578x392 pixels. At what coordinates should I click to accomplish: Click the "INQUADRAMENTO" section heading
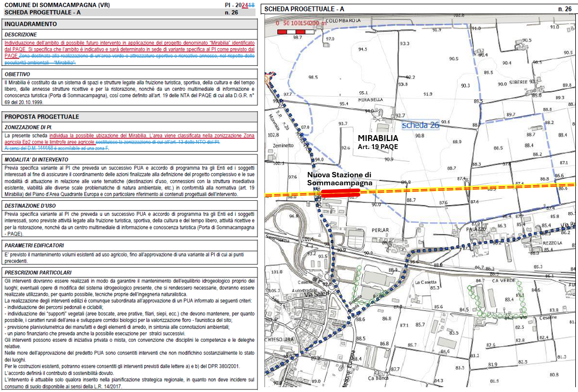(x=30, y=24)
